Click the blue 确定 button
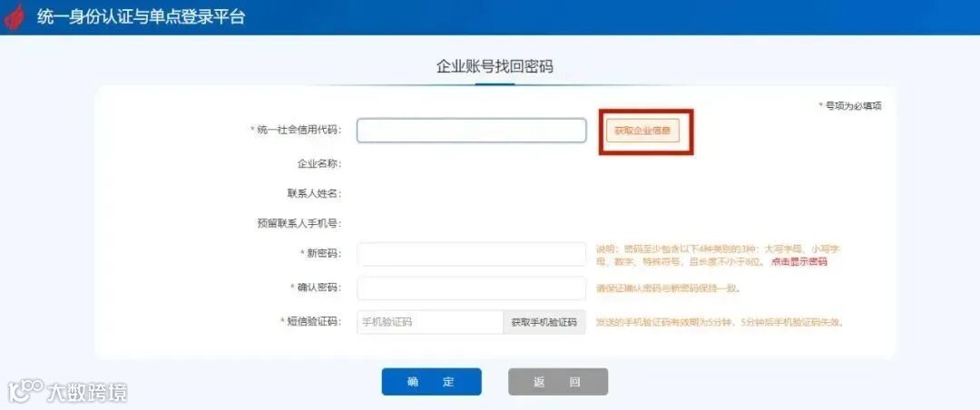This screenshot has height=410, width=980. (431, 382)
